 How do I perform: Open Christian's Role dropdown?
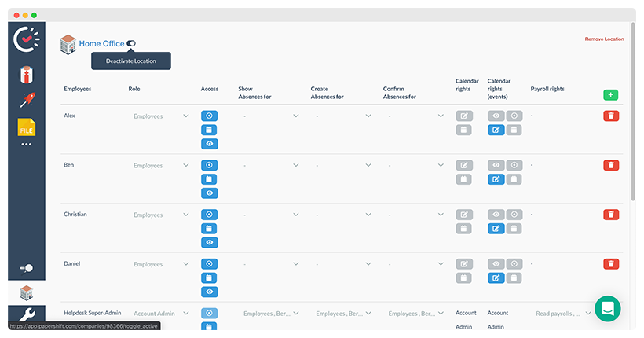point(160,215)
